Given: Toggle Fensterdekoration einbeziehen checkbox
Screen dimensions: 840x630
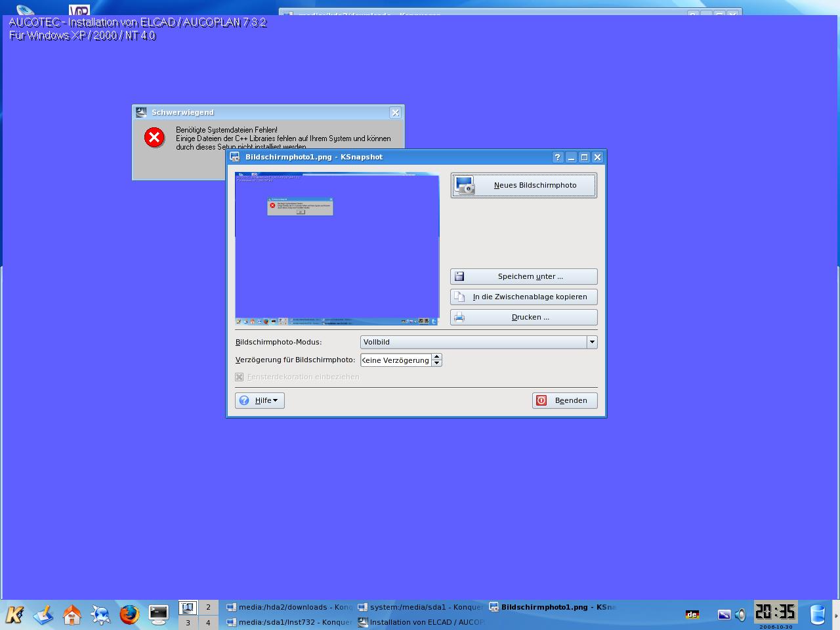Looking at the screenshot, I should 240,377.
